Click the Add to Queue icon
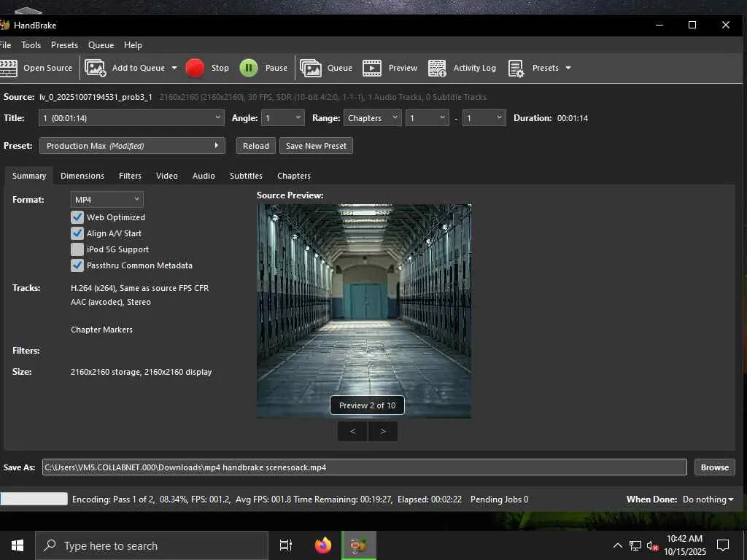This screenshot has height=560, width=747. pos(96,68)
